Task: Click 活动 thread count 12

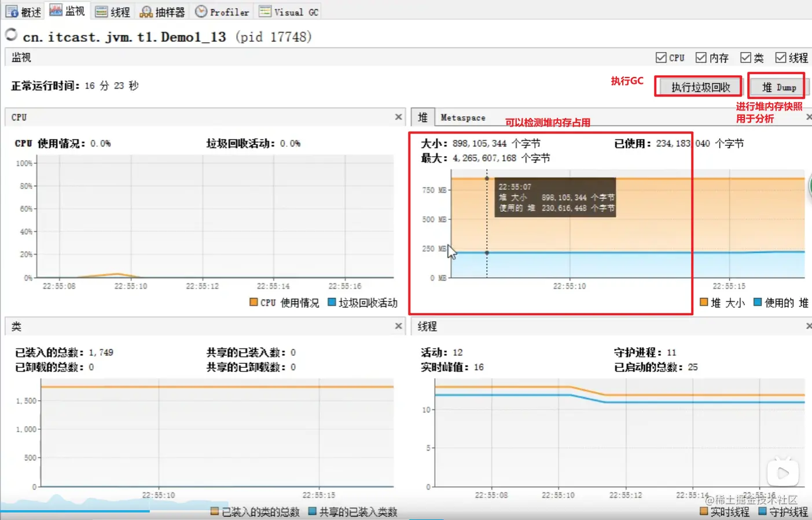Action: [x=458, y=352]
